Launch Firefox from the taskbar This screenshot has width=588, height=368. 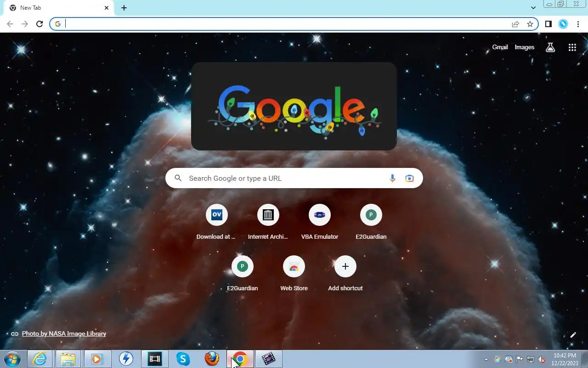212,359
